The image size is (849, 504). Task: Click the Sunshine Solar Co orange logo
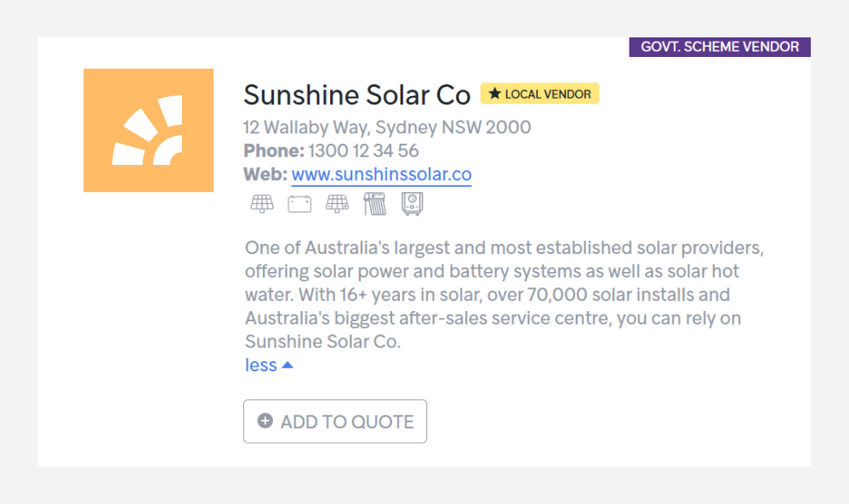148,130
